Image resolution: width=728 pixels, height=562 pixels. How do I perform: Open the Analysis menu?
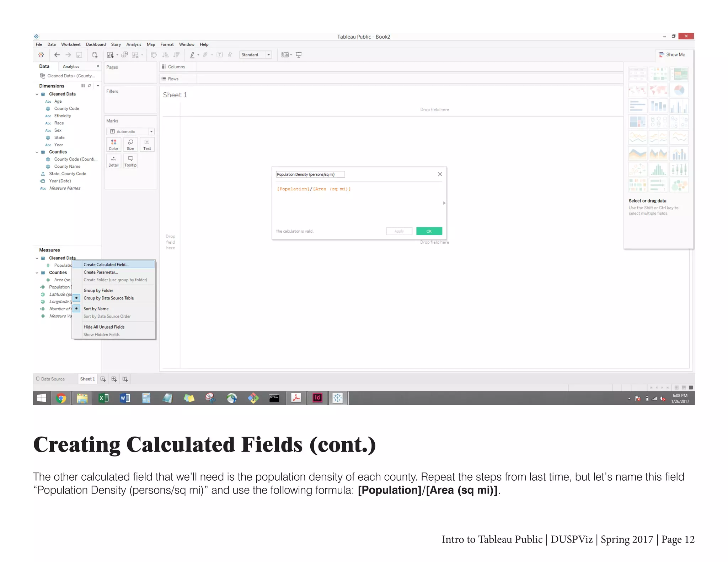click(134, 44)
